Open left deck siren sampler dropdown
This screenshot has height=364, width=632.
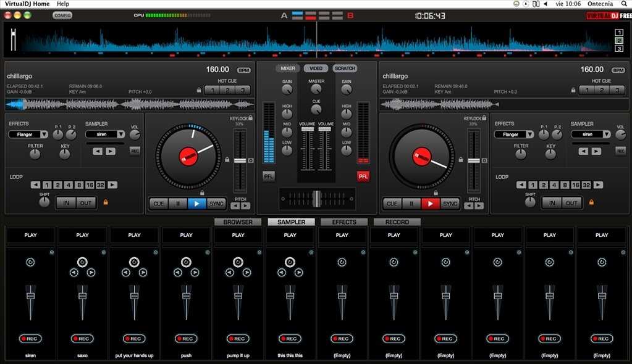click(x=105, y=134)
